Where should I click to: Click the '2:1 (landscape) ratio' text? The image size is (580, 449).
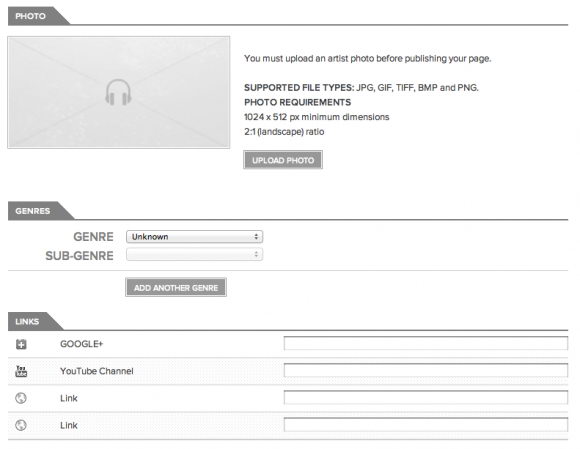284,132
